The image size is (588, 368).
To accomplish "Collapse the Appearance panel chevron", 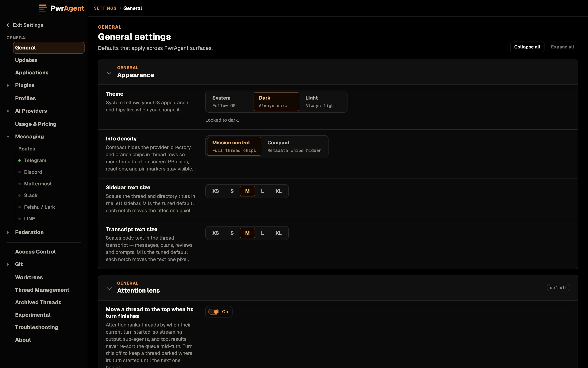I will [109, 73].
